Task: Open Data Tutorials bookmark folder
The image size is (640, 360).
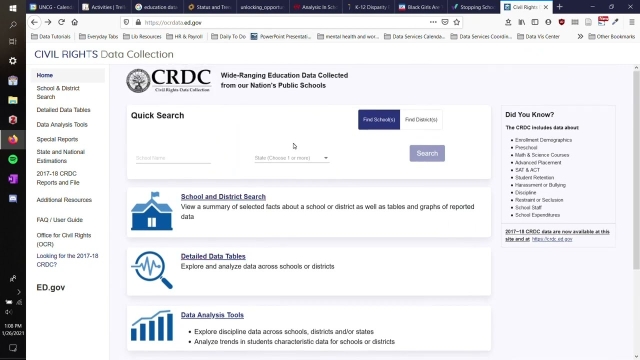Action: (51, 36)
